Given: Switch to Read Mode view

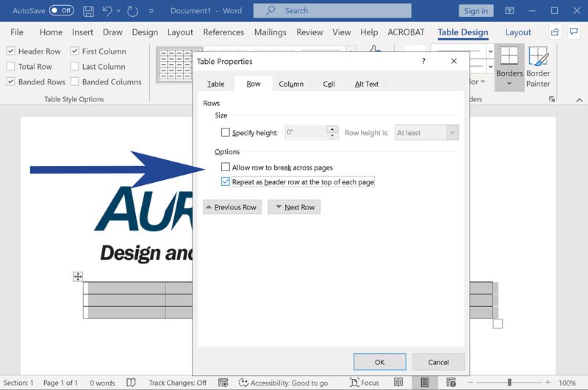Looking at the screenshot, I should pyautogui.click(x=398, y=383).
